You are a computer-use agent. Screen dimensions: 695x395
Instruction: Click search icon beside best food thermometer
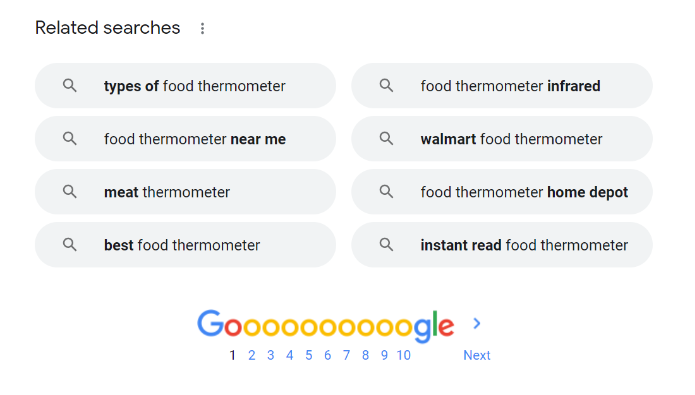[70, 245]
